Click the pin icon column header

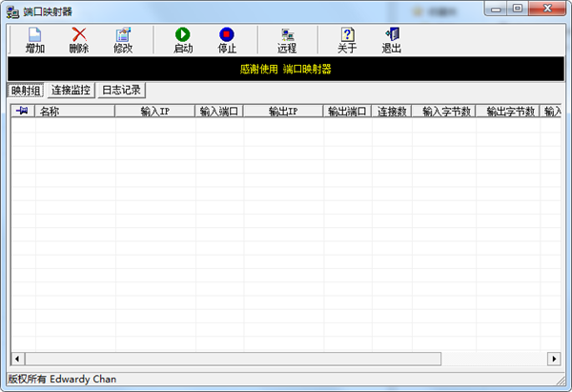tap(23, 112)
